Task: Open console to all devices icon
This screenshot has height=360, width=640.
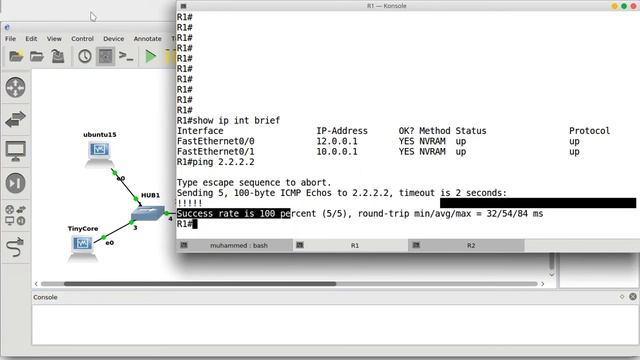Action: point(126,56)
